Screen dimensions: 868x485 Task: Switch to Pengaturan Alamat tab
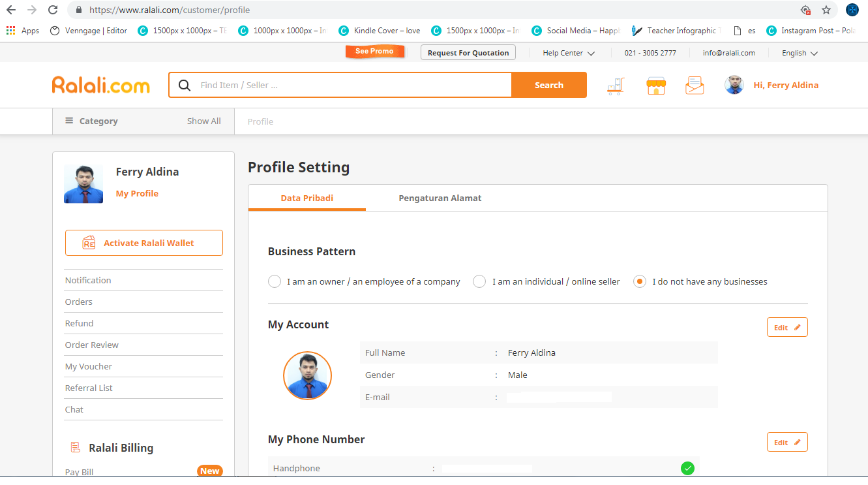click(440, 198)
